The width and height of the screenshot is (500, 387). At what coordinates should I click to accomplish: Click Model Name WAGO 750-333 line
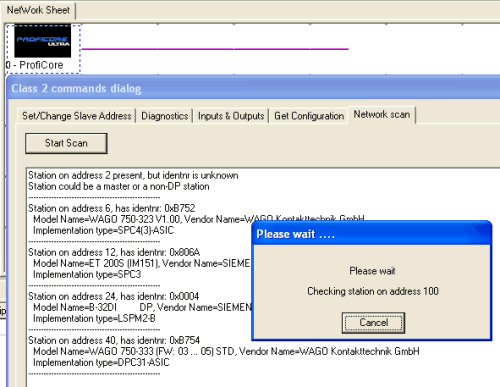pos(226,351)
